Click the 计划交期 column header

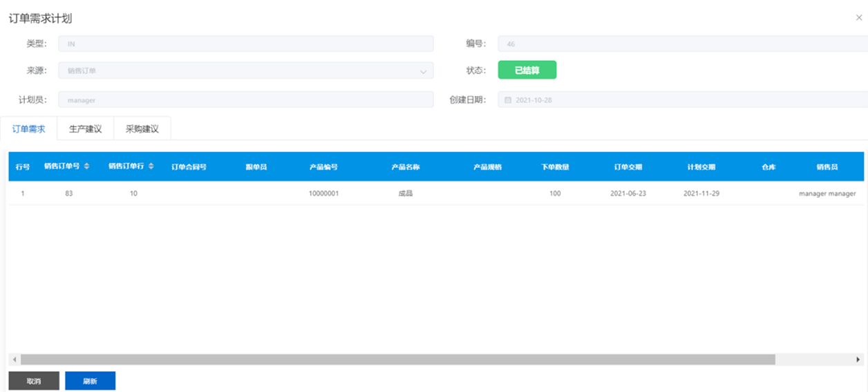point(701,167)
